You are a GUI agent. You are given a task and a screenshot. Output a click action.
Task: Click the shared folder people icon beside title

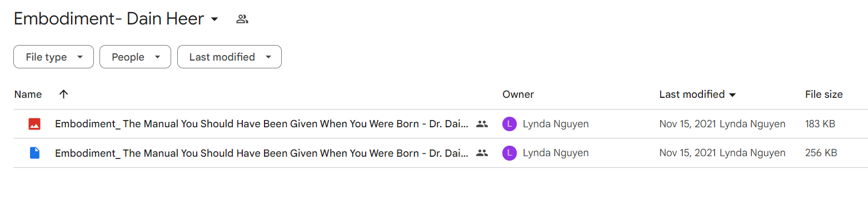[242, 19]
